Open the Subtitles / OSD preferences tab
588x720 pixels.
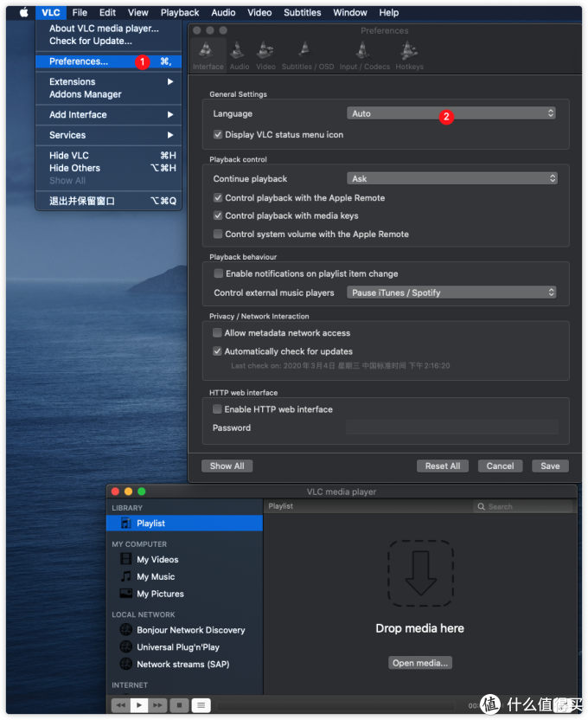(307, 55)
